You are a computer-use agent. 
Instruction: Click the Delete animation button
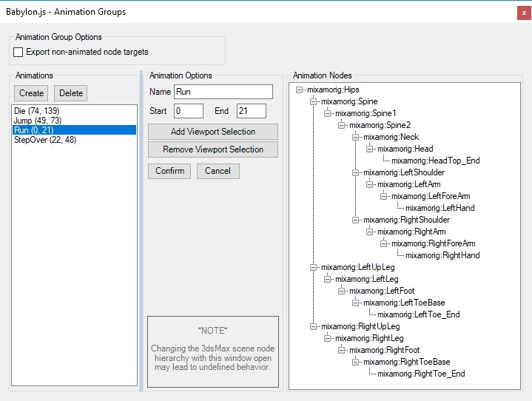click(x=71, y=93)
